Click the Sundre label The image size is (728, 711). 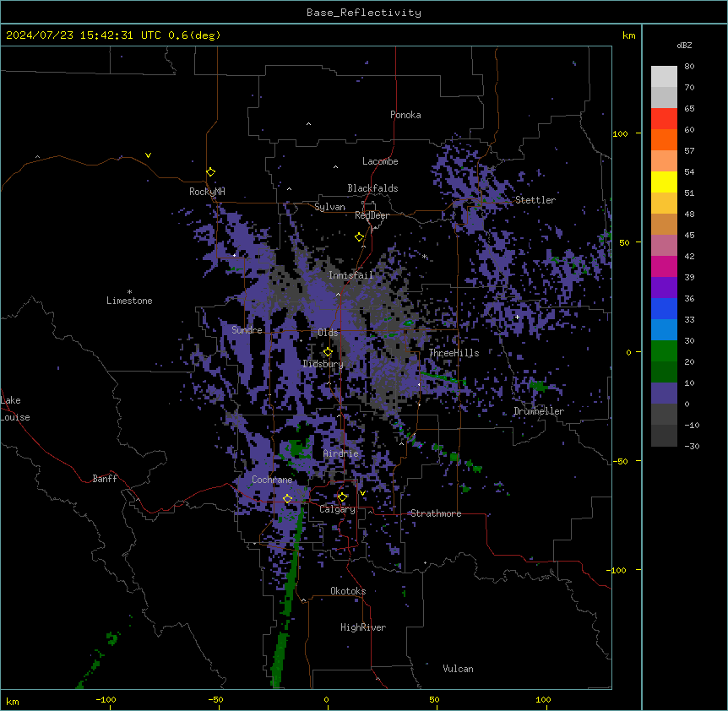[x=247, y=330]
